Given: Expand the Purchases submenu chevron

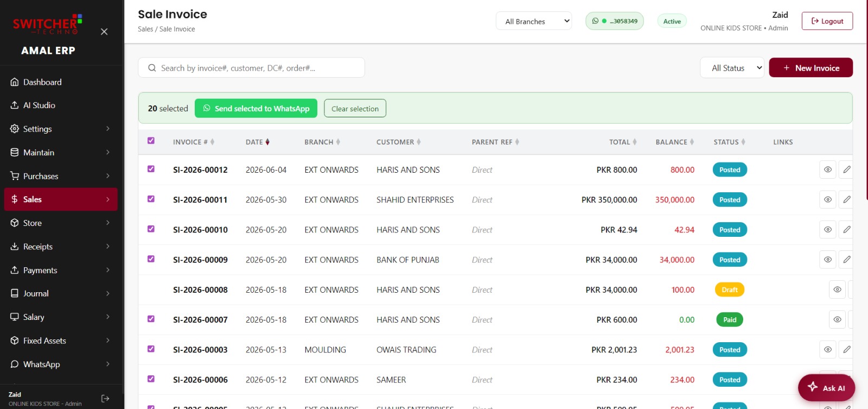Looking at the screenshot, I should point(108,176).
